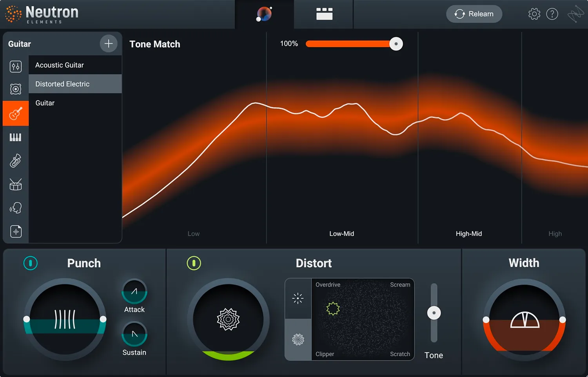Open the settings gear

point(534,14)
